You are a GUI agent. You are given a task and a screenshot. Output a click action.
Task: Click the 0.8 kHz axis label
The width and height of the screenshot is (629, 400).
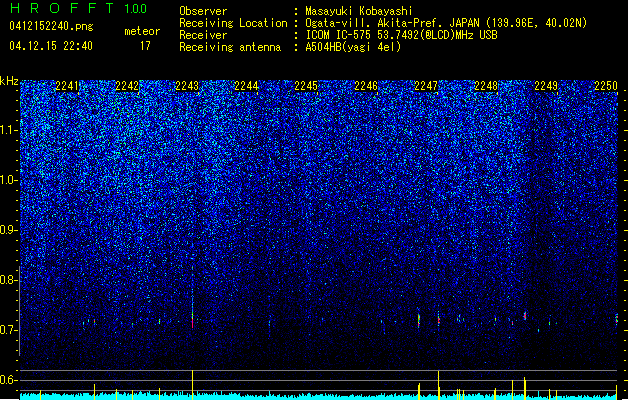click(9, 280)
